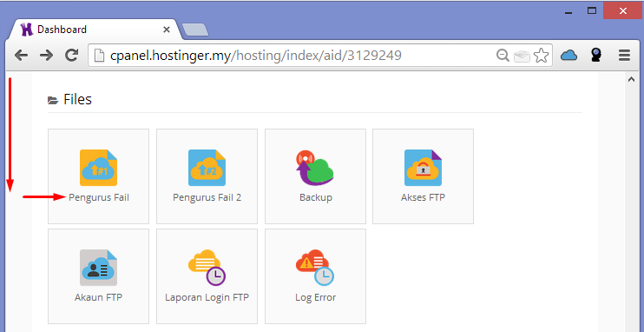Click the folder icon beside Files heading
644x332 pixels.
[x=53, y=100]
